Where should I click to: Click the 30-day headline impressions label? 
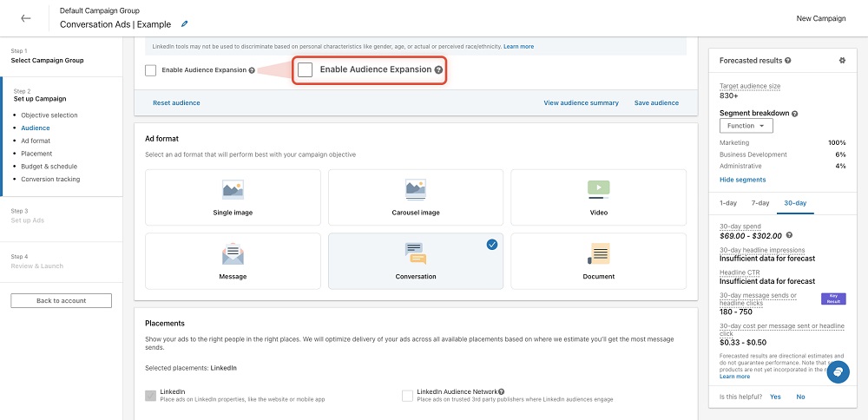pos(762,250)
